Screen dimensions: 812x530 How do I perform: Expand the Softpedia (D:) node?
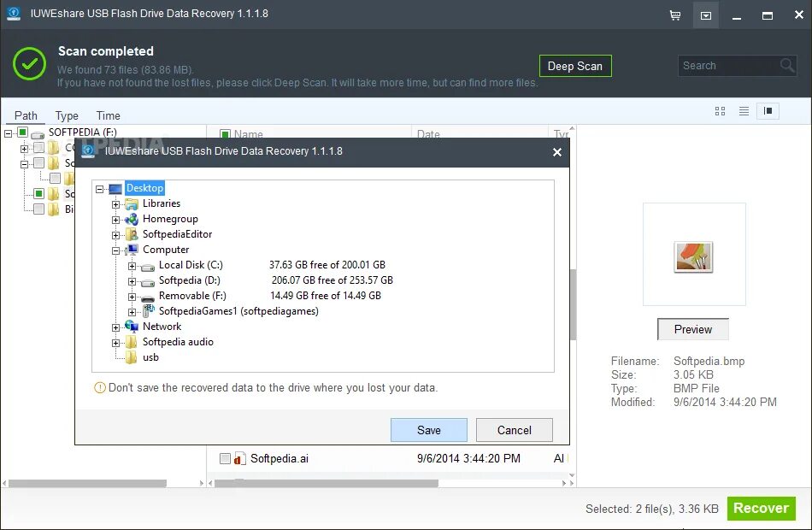click(132, 282)
